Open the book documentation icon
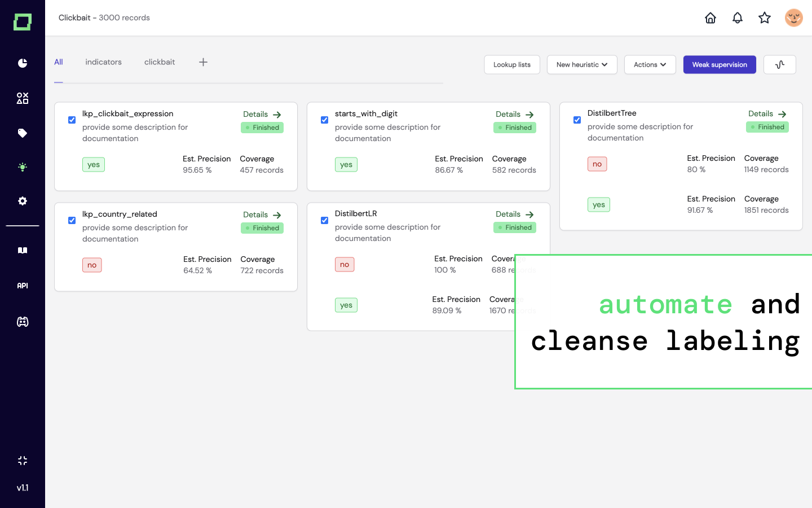The image size is (812, 508). [x=23, y=250]
